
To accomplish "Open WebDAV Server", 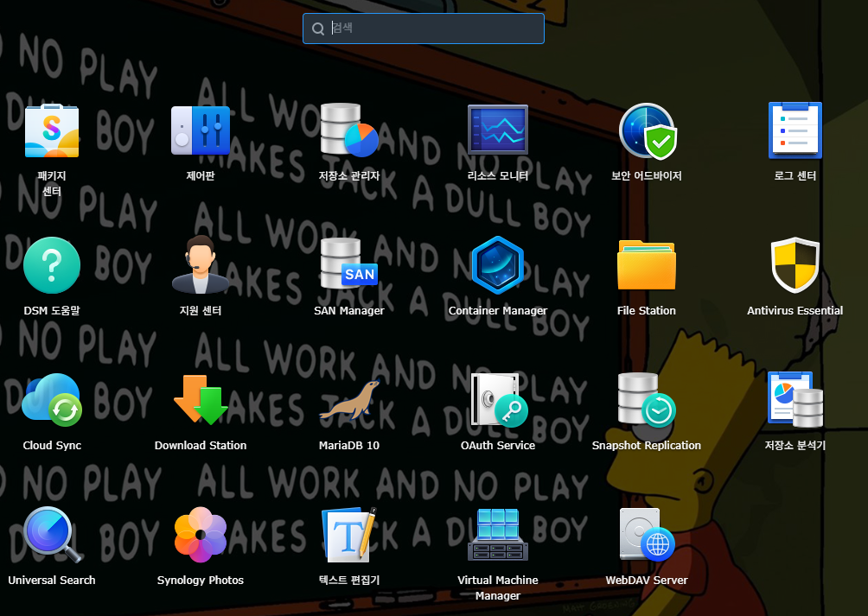I will [x=647, y=536].
